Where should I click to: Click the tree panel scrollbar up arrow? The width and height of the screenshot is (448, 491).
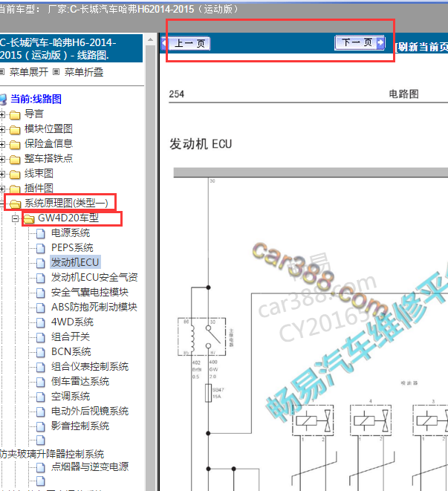(x=150, y=40)
